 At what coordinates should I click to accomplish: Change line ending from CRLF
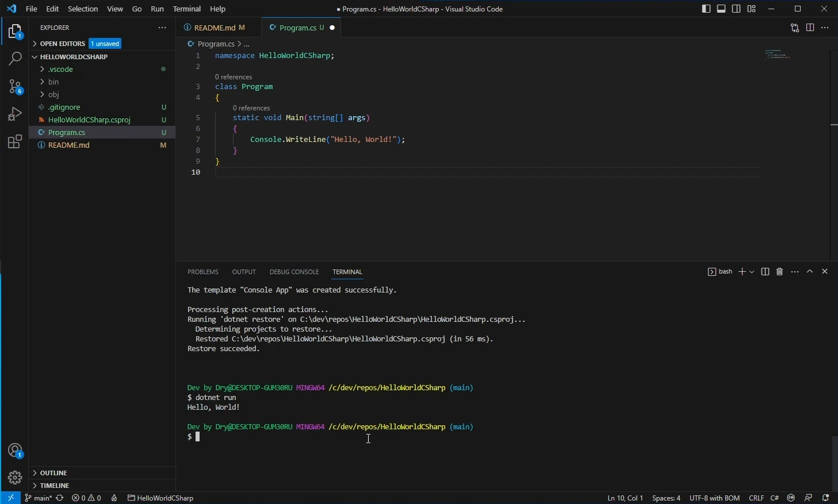coord(756,498)
